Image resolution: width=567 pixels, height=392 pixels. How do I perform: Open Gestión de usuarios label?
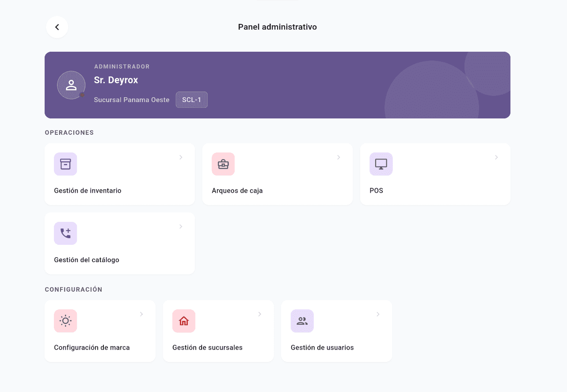[x=322, y=348]
